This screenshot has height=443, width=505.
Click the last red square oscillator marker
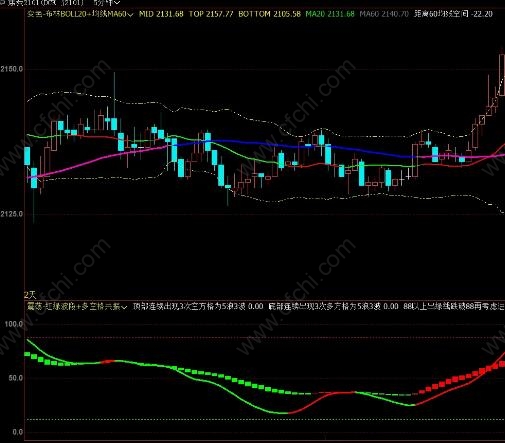(502, 364)
